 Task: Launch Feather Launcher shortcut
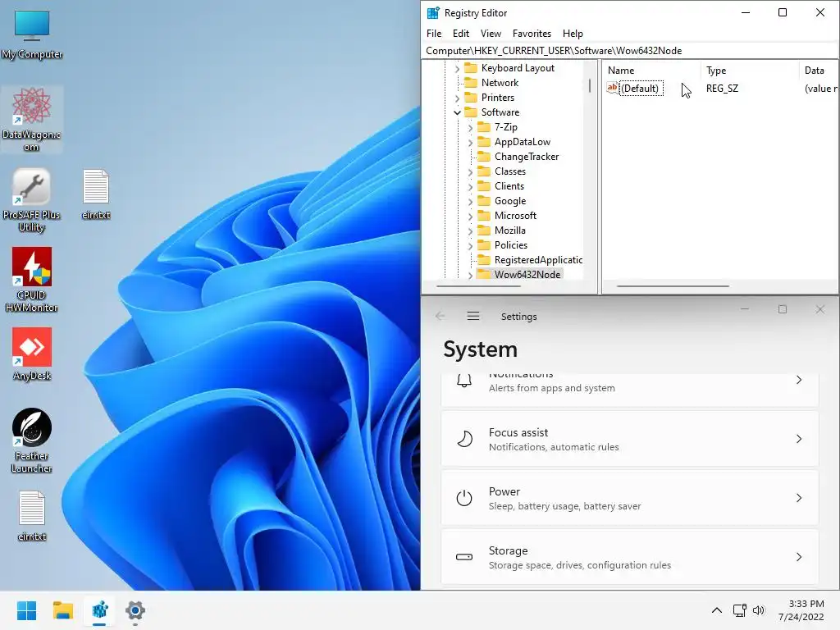(32, 441)
